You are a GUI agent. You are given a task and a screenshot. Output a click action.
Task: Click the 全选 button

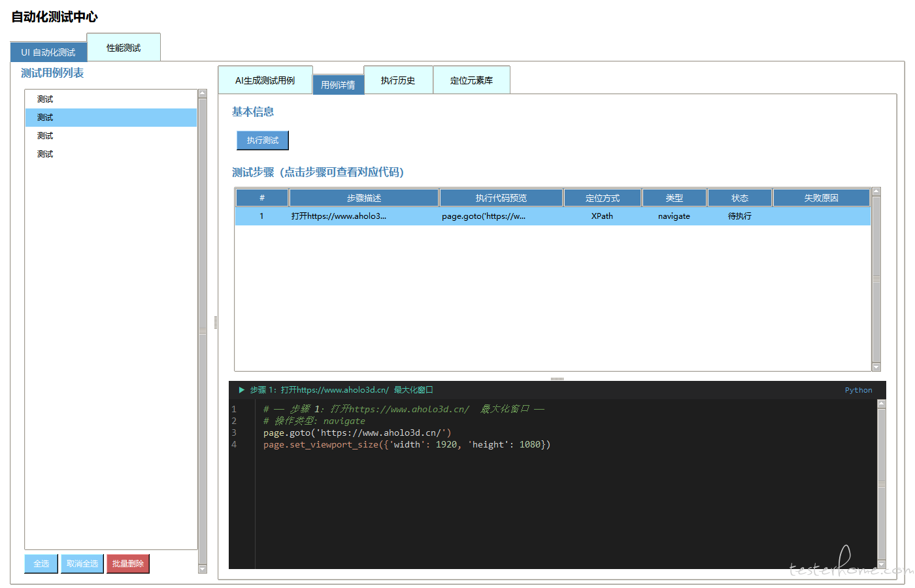pyautogui.click(x=41, y=563)
